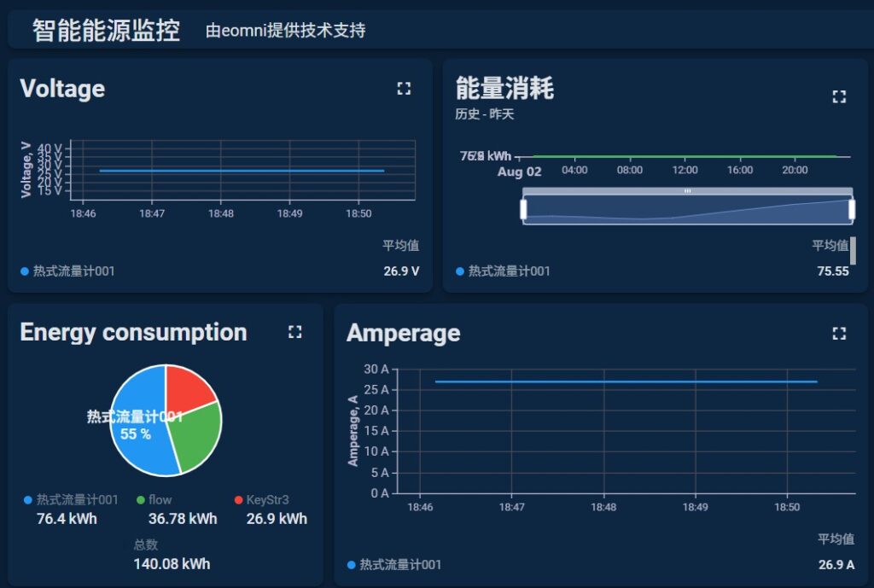Click the top drag grip of range selector

tap(687, 191)
